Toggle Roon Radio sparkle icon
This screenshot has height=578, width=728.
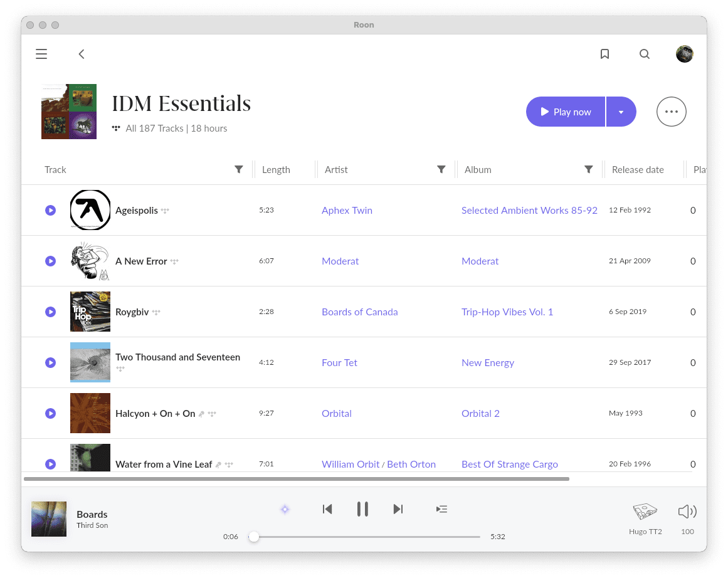point(285,509)
